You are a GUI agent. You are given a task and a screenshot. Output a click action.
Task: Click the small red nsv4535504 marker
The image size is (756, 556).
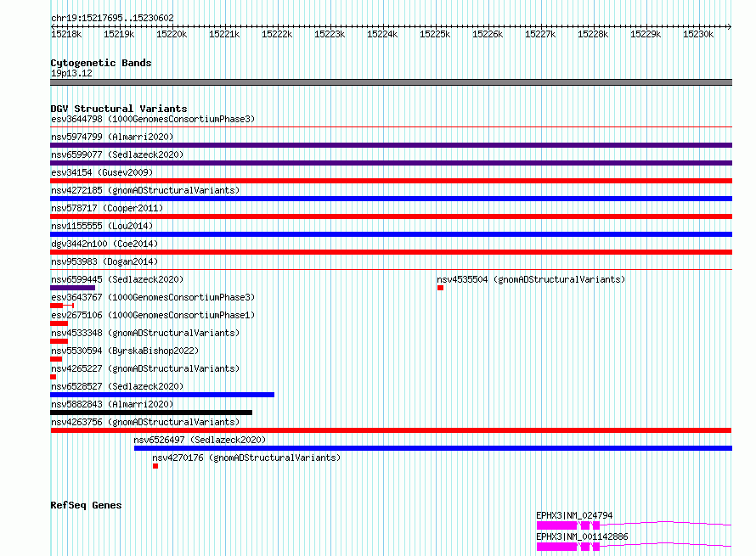pos(440,288)
